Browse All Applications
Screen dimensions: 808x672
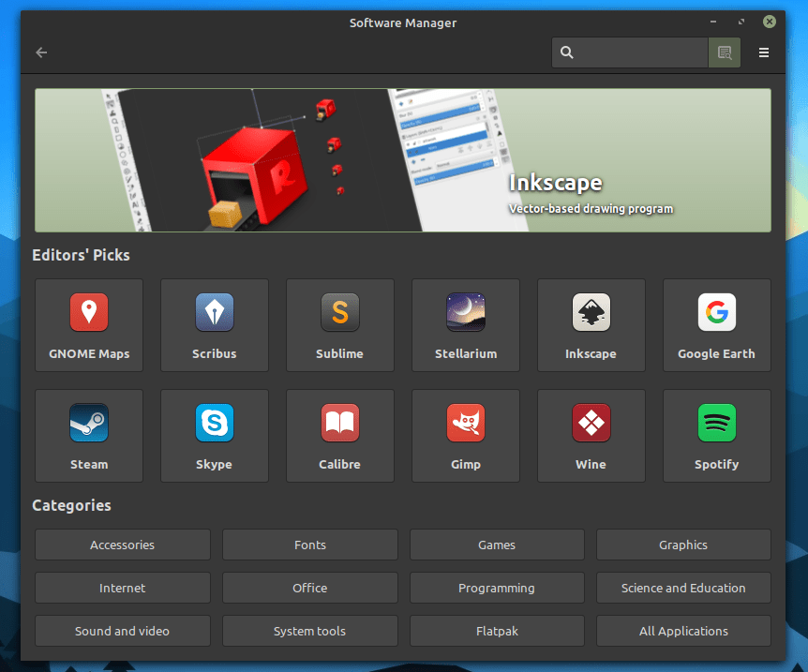click(x=683, y=631)
